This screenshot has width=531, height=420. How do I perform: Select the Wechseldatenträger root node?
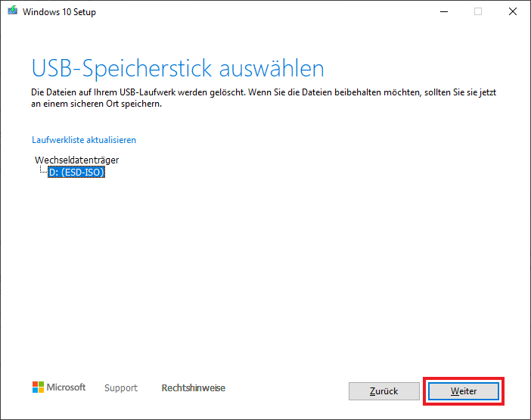(77, 160)
